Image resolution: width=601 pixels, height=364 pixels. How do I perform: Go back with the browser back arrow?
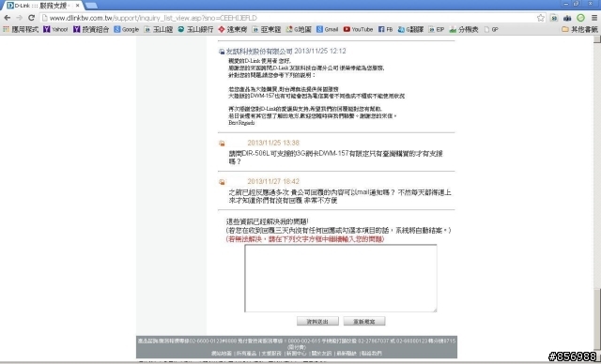click(x=8, y=18)
